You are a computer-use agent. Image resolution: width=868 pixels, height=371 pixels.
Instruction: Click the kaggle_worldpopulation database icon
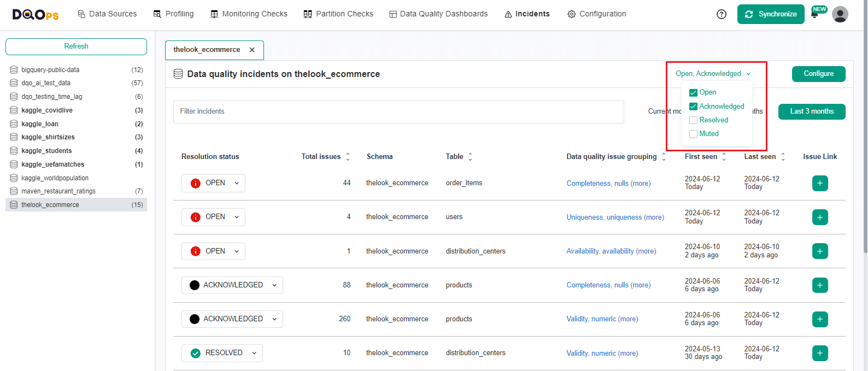tap(14, 178)
